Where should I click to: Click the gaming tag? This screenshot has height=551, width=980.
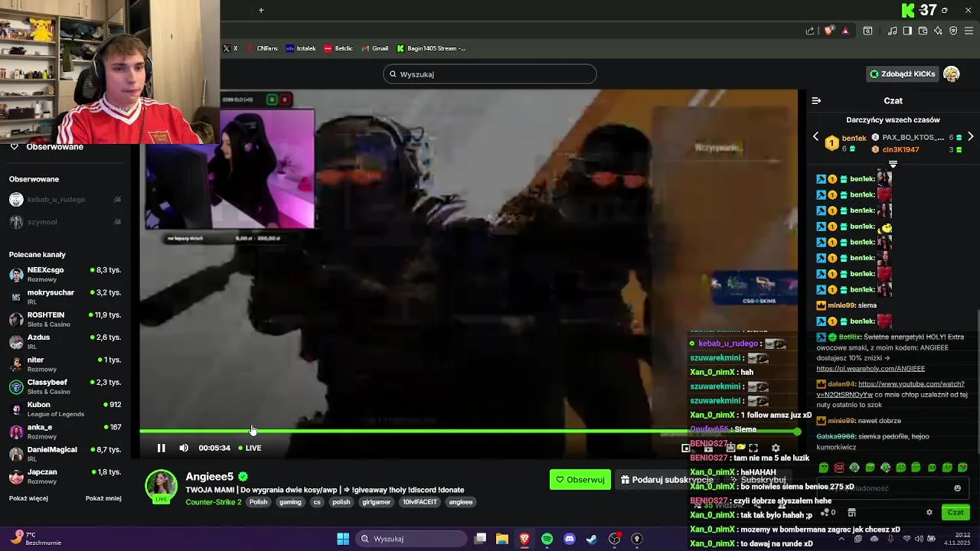[290, 502]
